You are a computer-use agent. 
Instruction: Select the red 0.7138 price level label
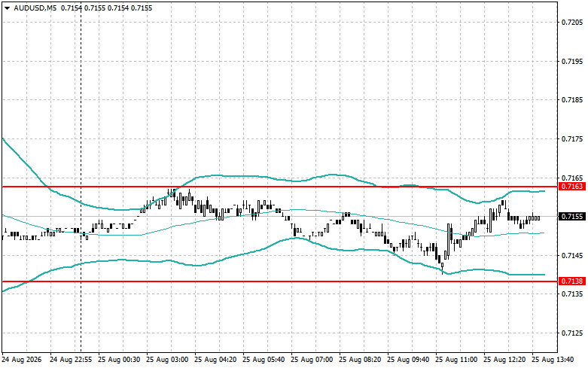[572, 281]
